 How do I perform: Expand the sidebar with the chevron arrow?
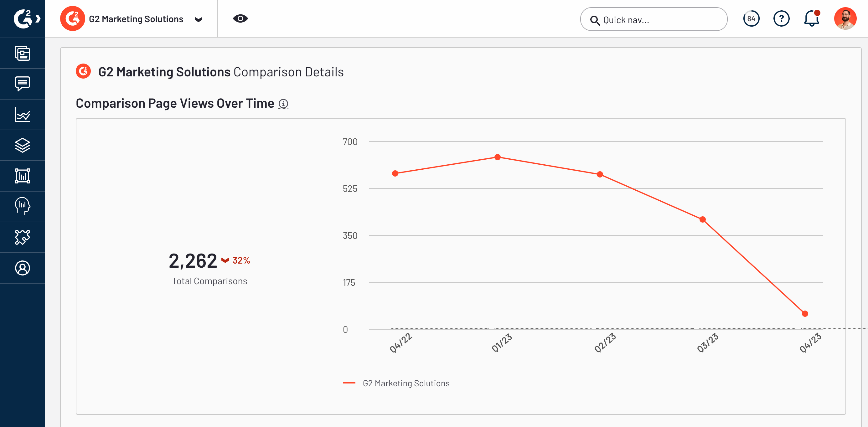pyautogui.click(x=38, y=18)
